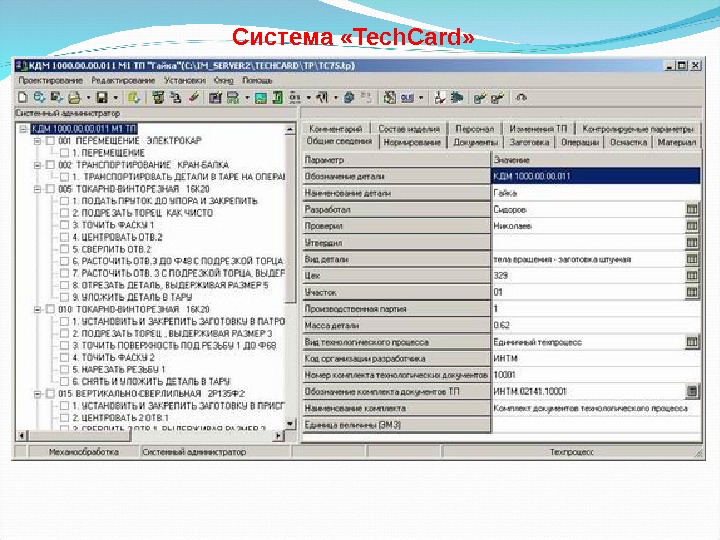The width and height of the screenshot is (720, 540).
Task: Switch to the Заготовка tab
Action: (529, 142)
